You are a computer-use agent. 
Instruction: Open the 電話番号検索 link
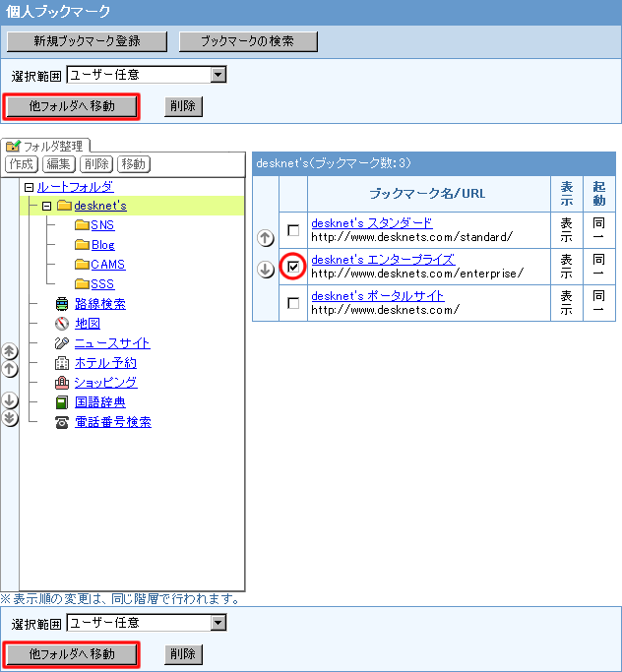pyautogui.click(x=113, y=422)
